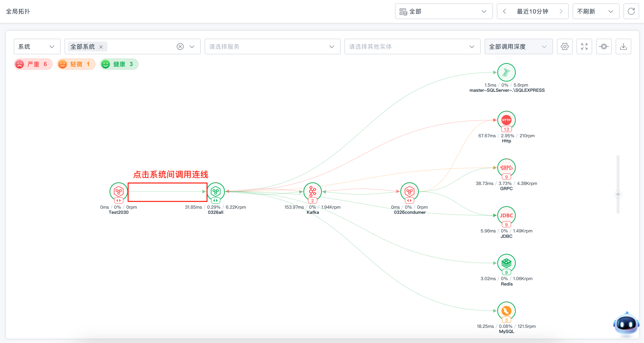Image resolution: width=644 pixels, height=343 pixels.
Task: Click the 121.5rpm MySQL throughput value
Action: (x=527, y=326)
